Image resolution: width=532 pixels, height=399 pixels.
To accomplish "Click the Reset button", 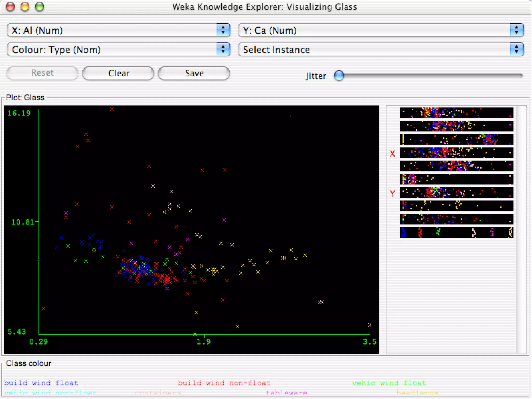I will coord(42,73).
